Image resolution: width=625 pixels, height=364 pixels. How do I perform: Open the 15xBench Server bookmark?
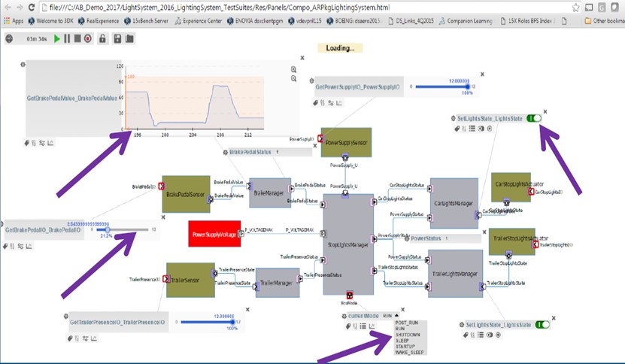click(147, 21)
